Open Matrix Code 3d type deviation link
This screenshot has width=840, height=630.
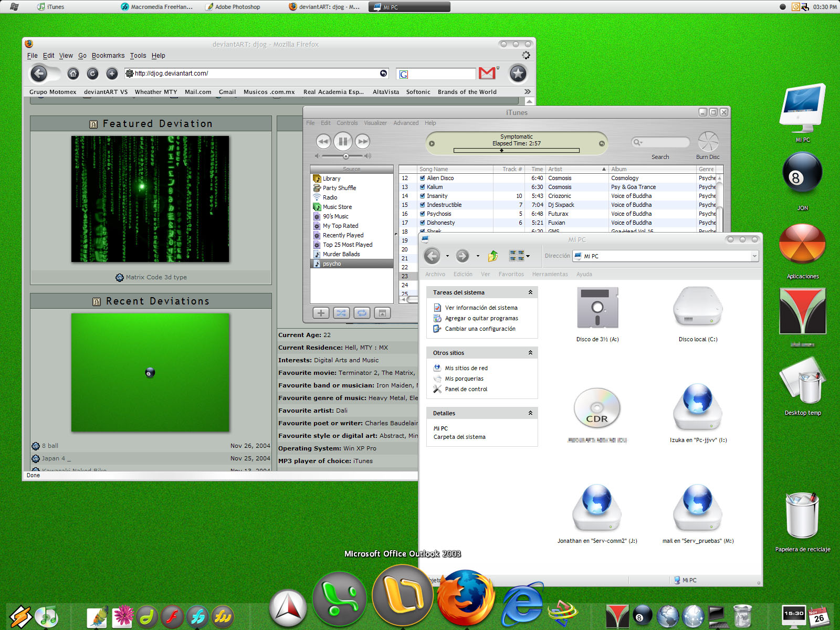[x=156, y=277]
